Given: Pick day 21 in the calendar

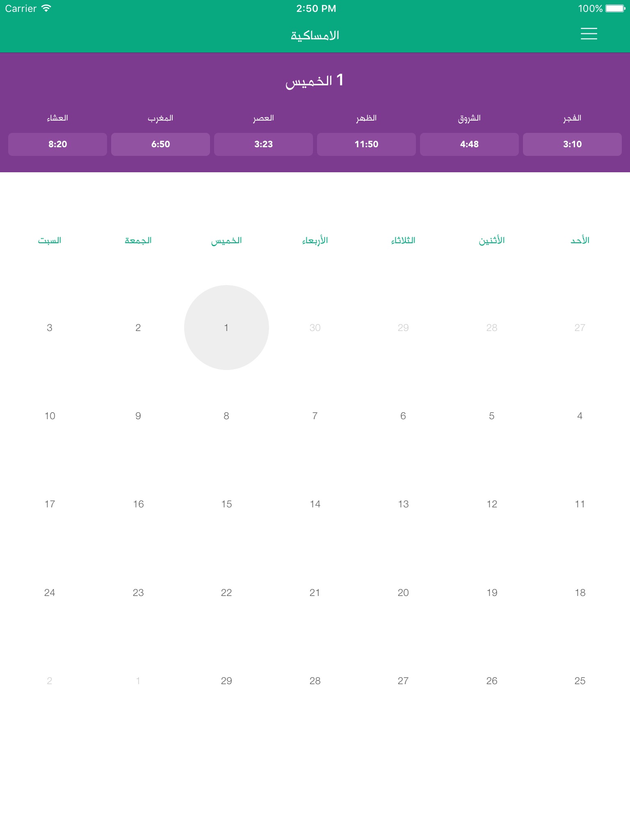Looking at the screenshot, I should pyautogui.click(x=315, y=592).
